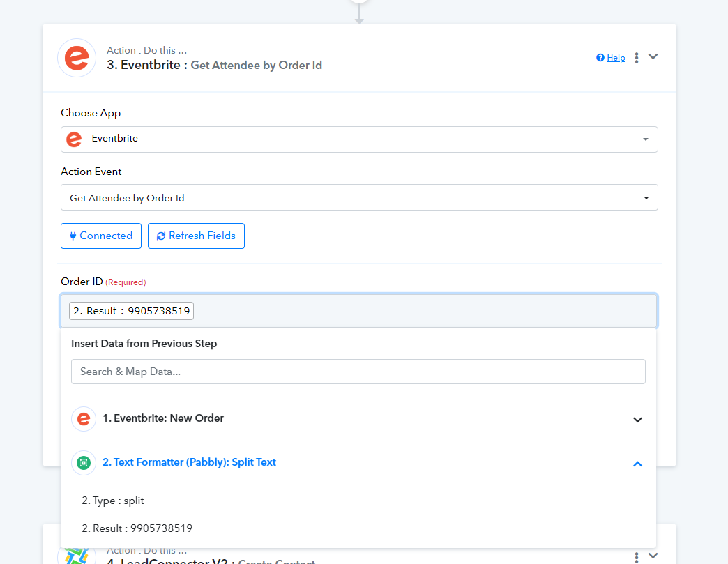Click the Connected button
728x564 pixels.
[x=100, y=236]
